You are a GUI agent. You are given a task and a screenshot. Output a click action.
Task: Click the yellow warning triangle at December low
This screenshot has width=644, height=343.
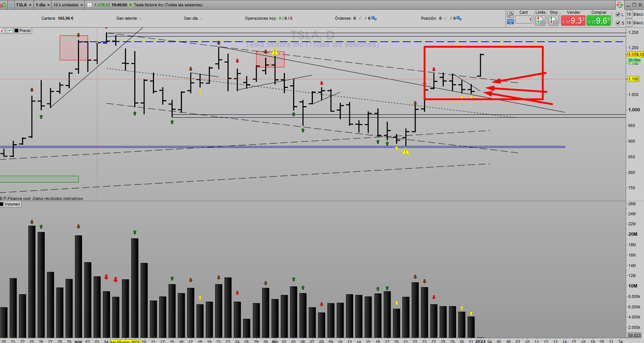click(x=406, y=151)
